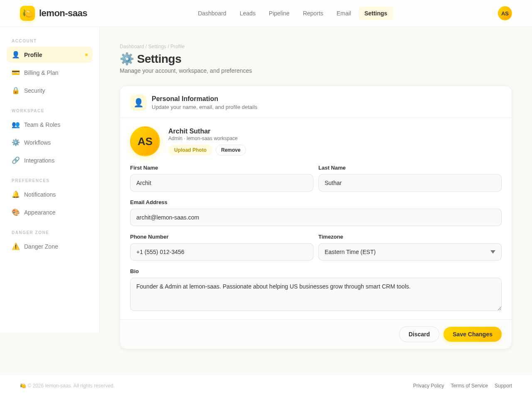Open Workflows via gear icon
532x397 pixels.
click(15, 141)
